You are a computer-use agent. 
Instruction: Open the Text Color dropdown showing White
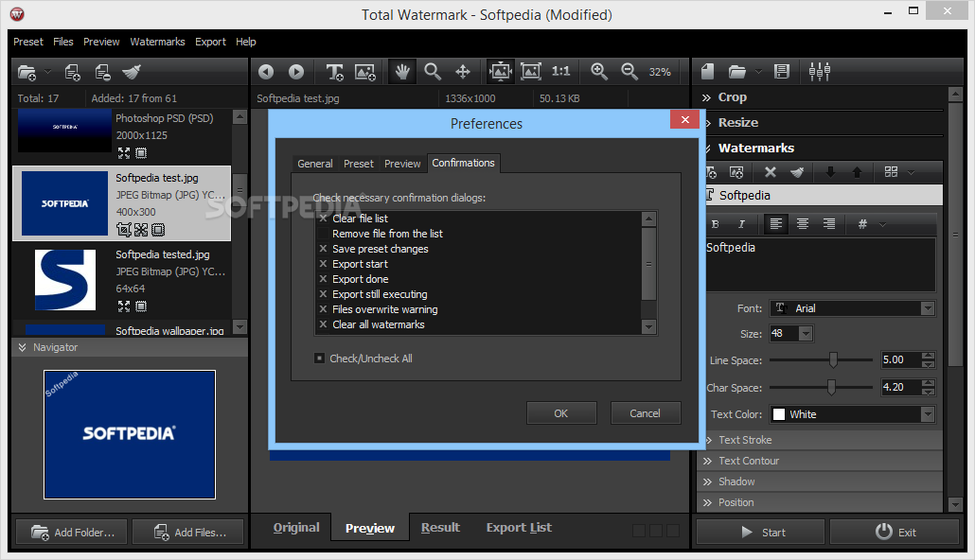[853, 414]
